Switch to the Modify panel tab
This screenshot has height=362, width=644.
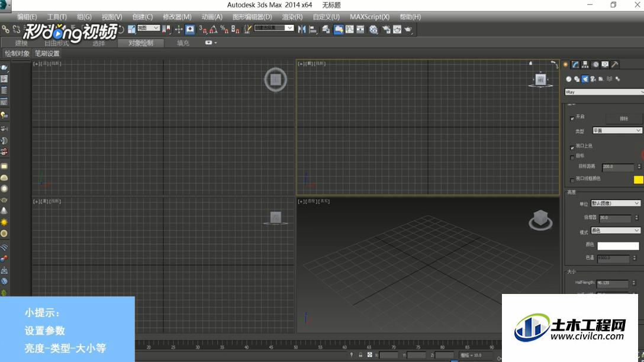(575, 64)
